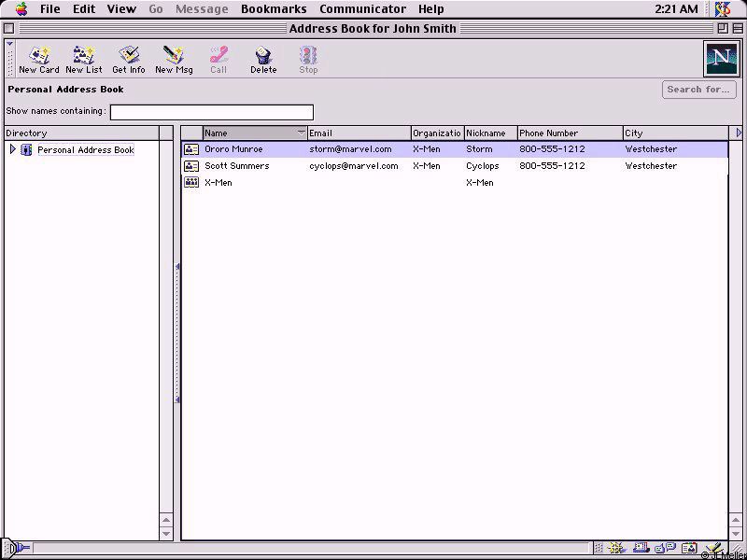This screenshot has height=560, width=747.
Task: Create a New Card in the toolbar
Action: click(39, 60)
